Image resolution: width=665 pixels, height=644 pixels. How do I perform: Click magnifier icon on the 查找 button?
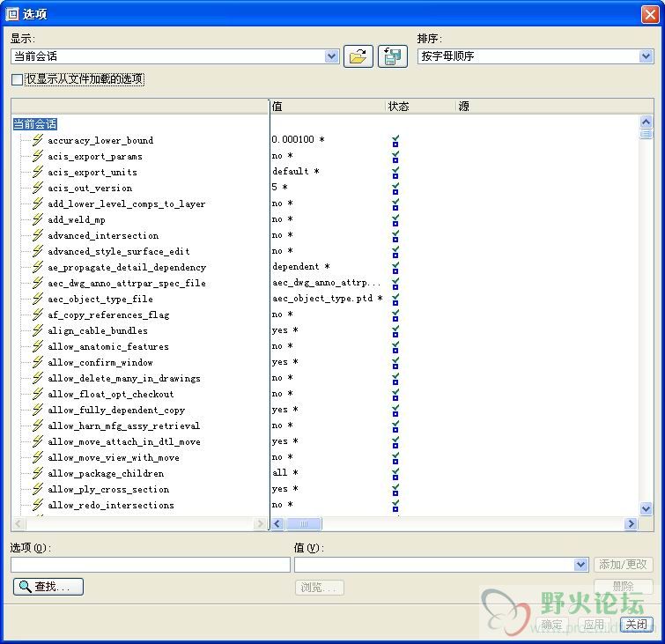tap(25, 587)
